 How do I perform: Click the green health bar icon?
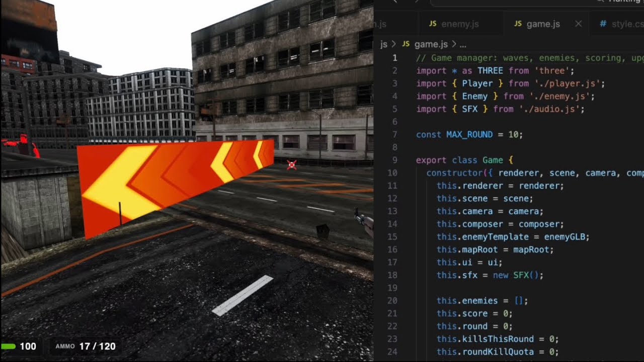tap(9, 346)
